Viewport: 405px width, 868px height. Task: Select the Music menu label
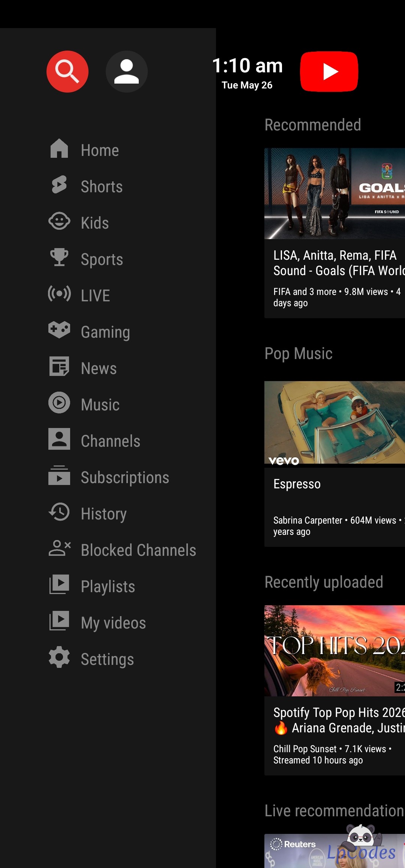(x=100, y=405)
